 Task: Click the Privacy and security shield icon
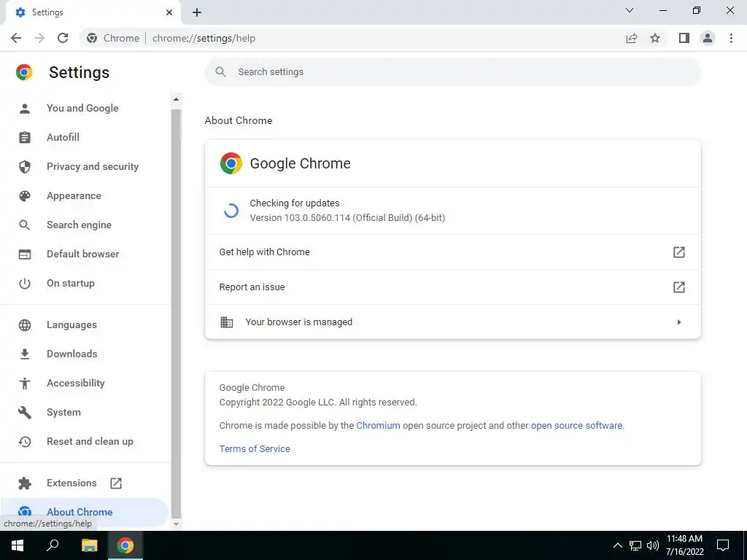coord(25,167)
